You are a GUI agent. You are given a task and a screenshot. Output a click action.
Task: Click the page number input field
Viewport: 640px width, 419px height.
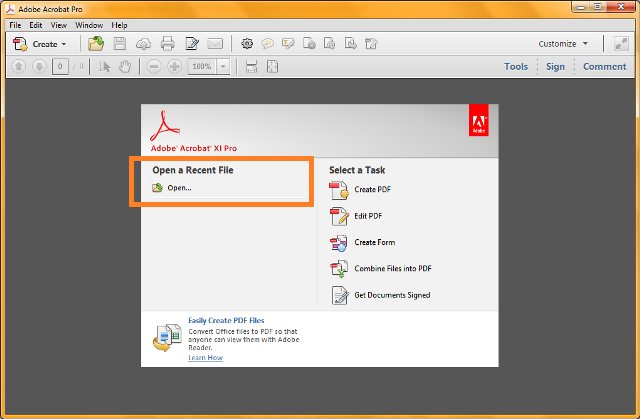[60, 67]
